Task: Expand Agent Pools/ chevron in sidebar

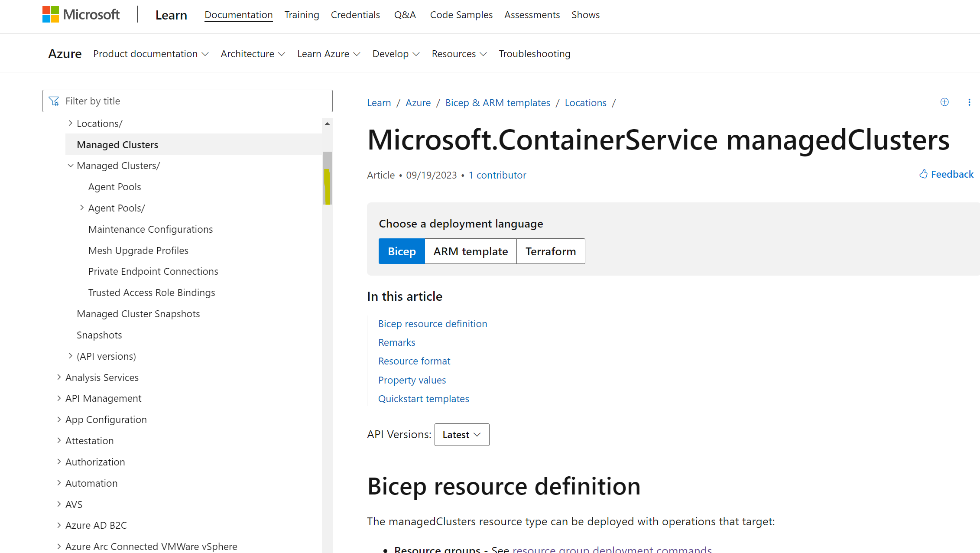Action: 82,208
